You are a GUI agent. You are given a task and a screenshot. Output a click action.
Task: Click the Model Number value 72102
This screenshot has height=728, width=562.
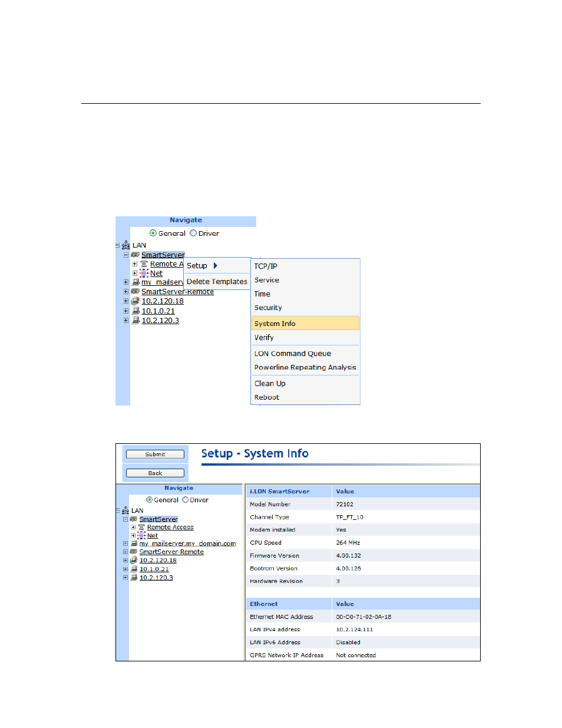pos(345,505)
